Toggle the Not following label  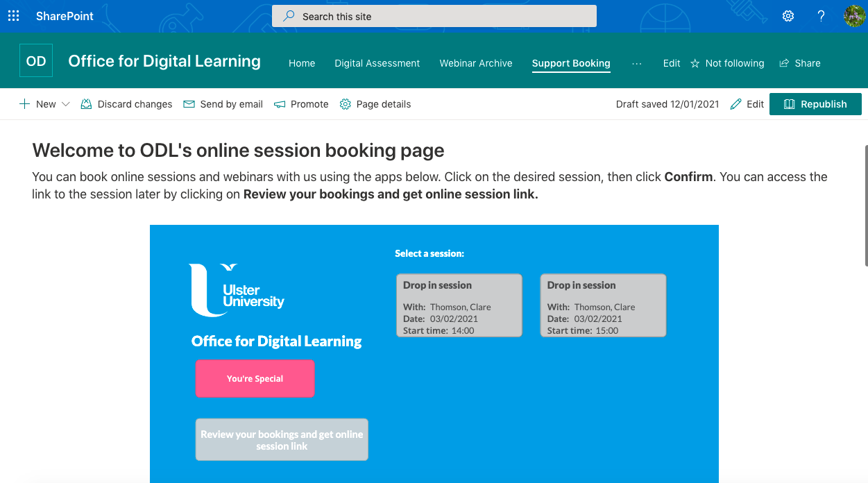coord(735,63)
